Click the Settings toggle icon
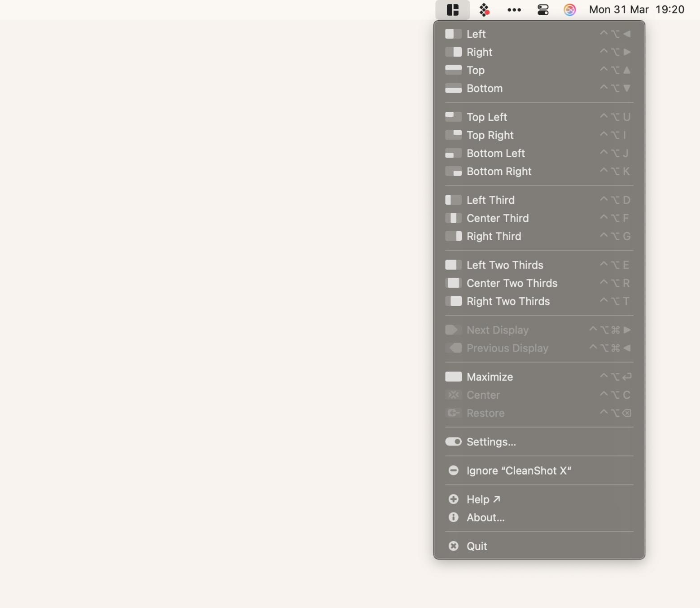The height and width of the screenshot is (608, 700). (453, 442)
